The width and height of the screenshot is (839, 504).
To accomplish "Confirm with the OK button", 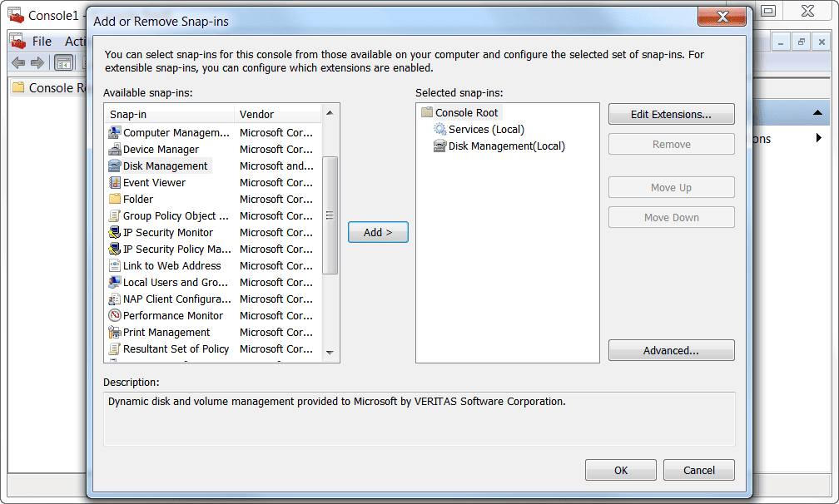I will [x=621, y=470].
